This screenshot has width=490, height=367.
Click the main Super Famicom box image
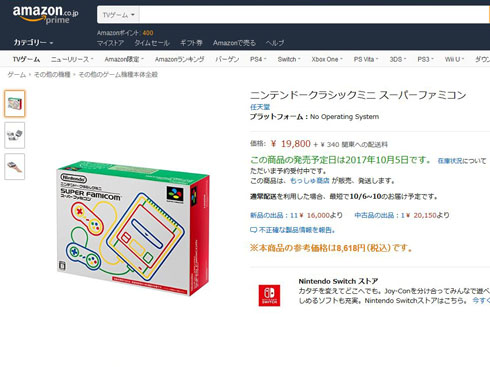coord(133,228)
